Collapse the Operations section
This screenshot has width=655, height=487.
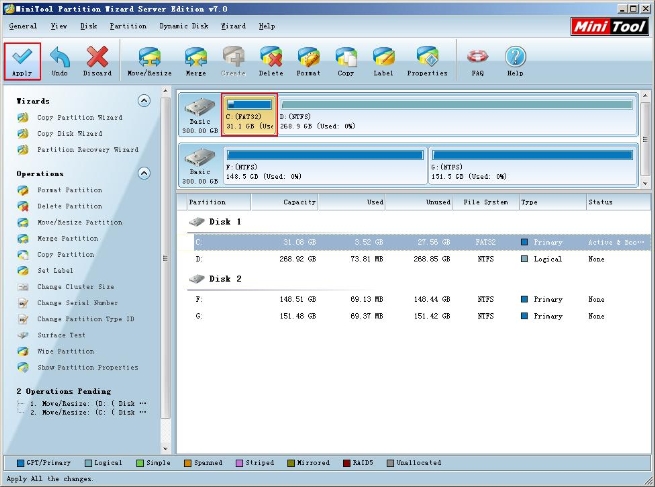[144, 173]
